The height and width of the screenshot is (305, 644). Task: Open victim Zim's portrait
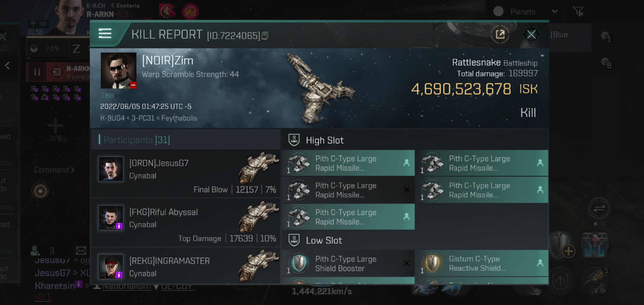click(x=118, y=71)
